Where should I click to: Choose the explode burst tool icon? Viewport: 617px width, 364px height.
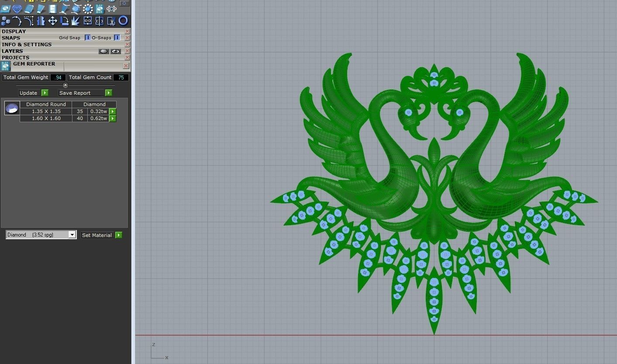(x=76, y=21)
